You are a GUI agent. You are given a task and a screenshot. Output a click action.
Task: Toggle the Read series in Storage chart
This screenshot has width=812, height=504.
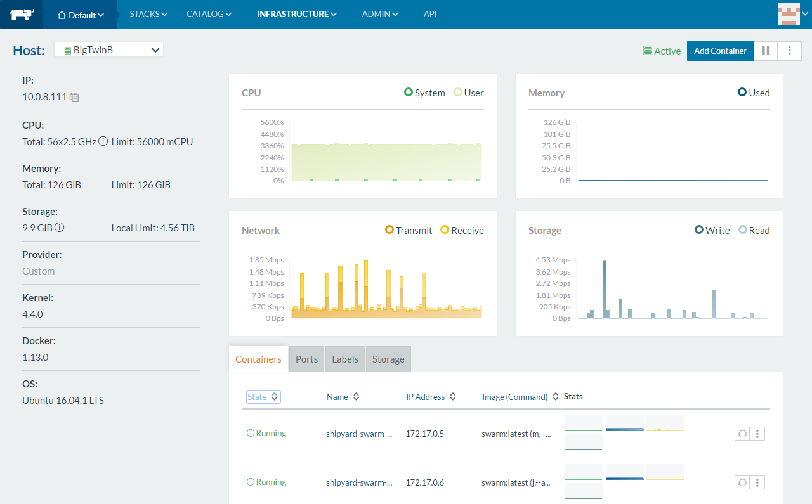click(x=754, y=231)
